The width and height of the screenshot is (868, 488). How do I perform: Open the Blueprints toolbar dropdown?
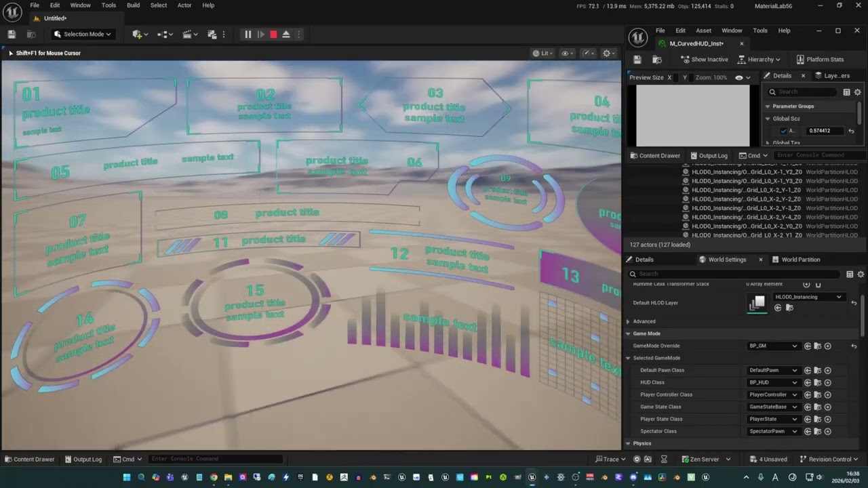pos(163,34)
